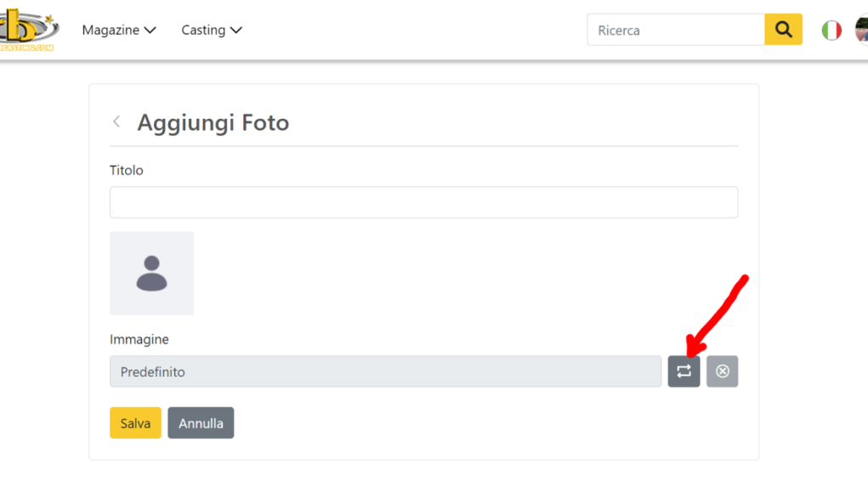The width and height of the screenshot is (868, 493).
Task: Click the chevron next to Casting
Action: coord(236,31)
